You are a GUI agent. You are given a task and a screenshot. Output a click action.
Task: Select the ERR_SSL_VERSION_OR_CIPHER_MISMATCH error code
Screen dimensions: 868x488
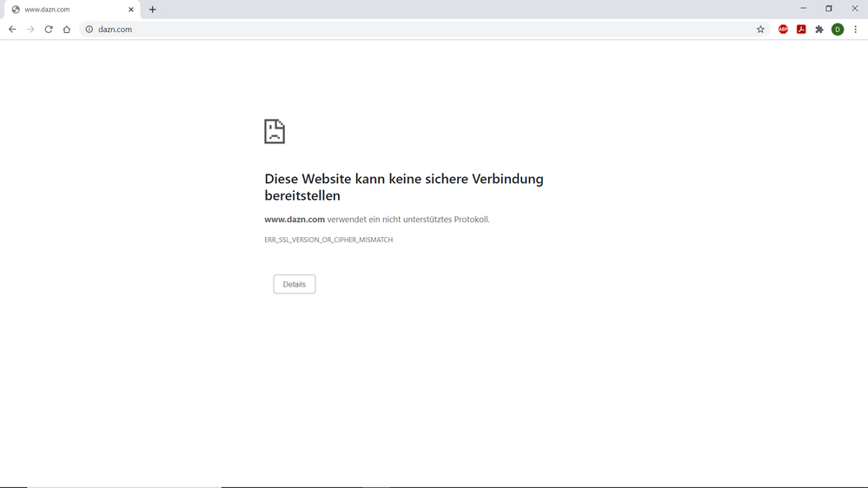click(x=328, y=240)
